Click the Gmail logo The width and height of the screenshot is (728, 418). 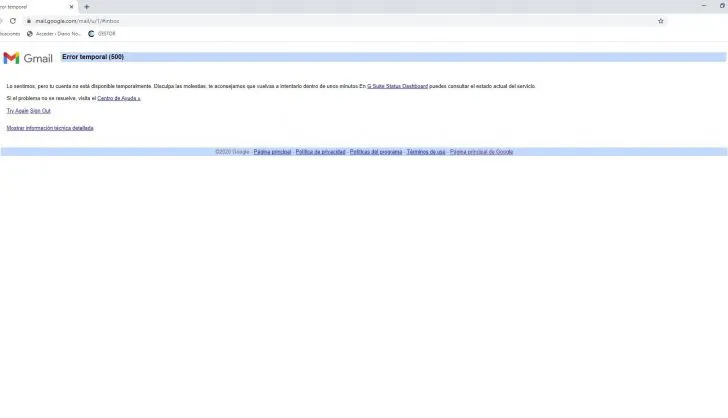pos(28,58)
